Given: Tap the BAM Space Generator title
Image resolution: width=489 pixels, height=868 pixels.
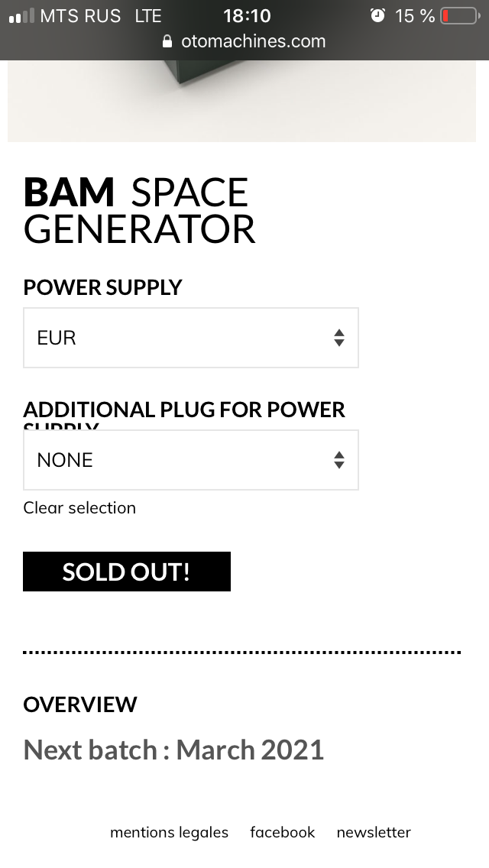Looking at the screenshot, I should 139,211.
